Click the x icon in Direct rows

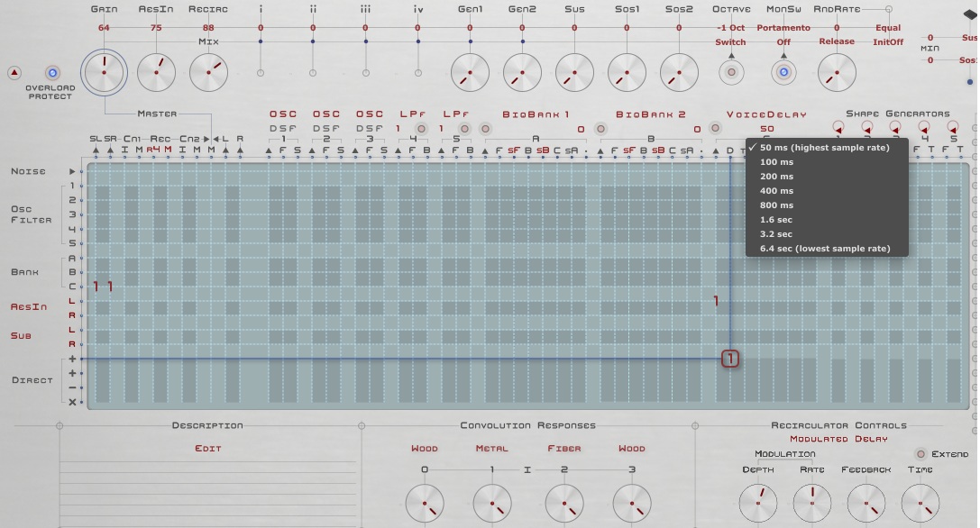tap(72, 403)
